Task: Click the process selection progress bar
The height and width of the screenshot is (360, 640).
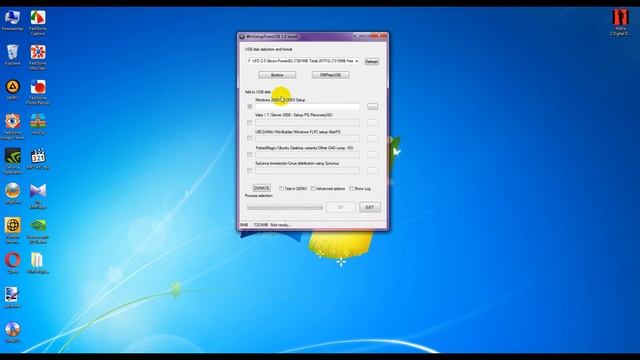Action: tap(285, 207)
